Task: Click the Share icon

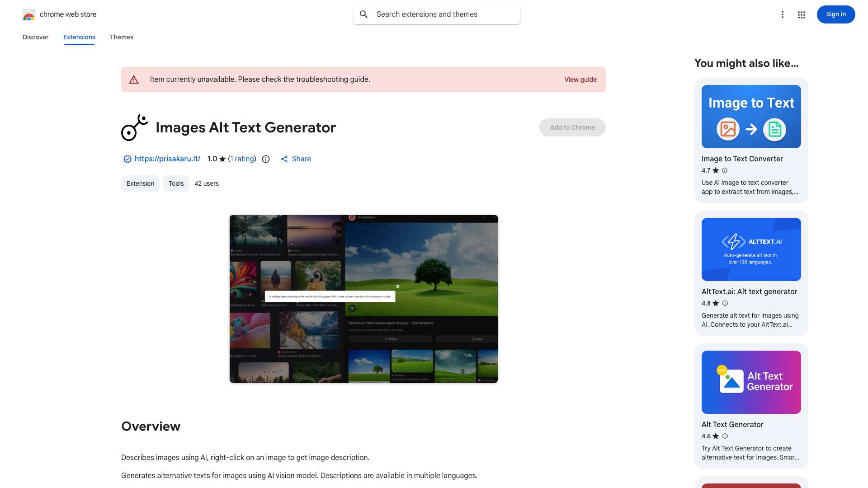Action: (x=284, y=159)
